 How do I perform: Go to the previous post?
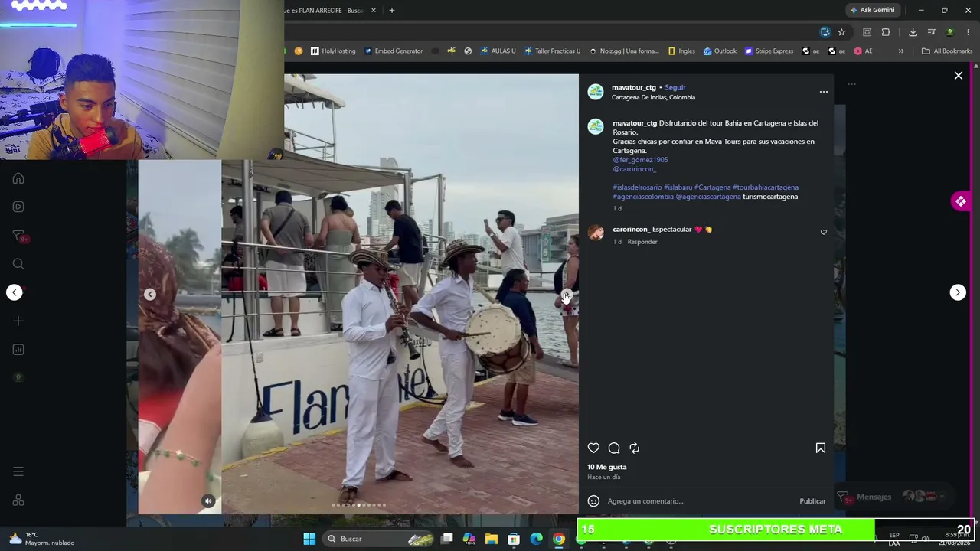[15, 292]
